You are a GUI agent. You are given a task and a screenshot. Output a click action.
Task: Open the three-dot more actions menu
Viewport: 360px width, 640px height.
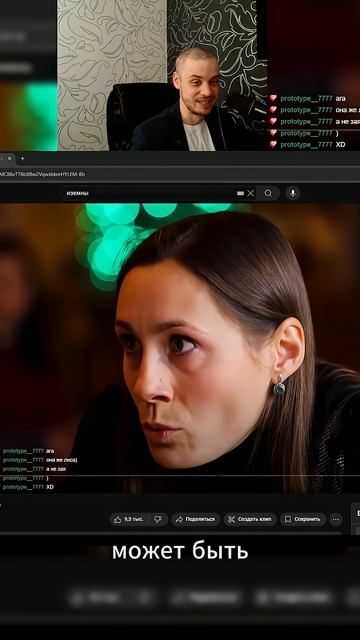336,519
